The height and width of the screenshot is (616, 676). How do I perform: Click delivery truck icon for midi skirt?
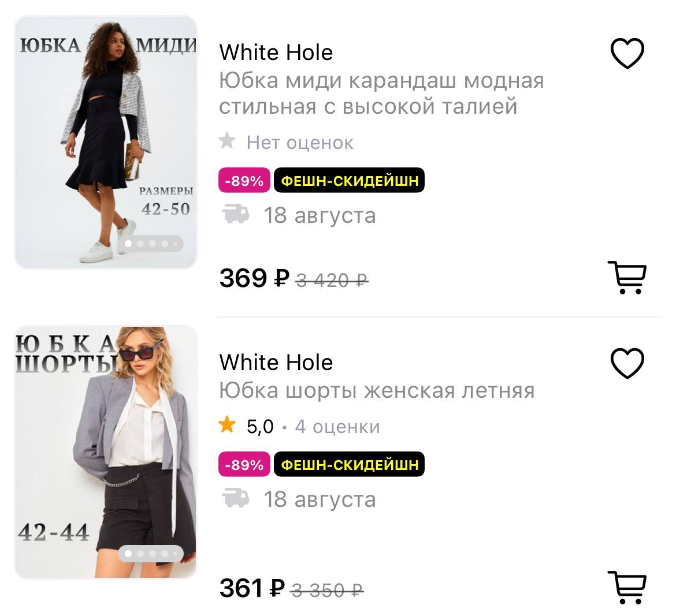click(236, 214)
